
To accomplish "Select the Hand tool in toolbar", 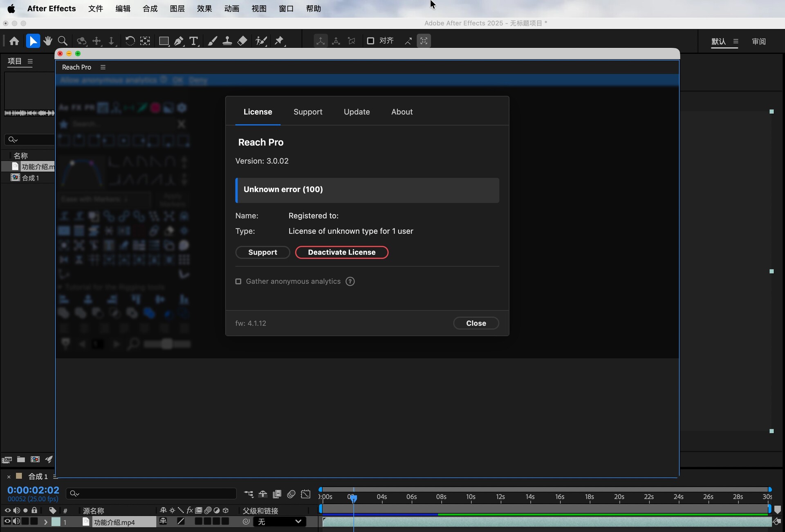I will click(x=48, y=41).
